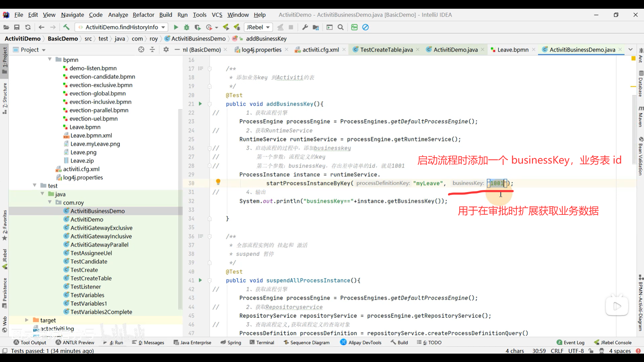The image size is (644, 362).
Task: Open Search Everywhere magnifier icon
Action: pos(340,27)
